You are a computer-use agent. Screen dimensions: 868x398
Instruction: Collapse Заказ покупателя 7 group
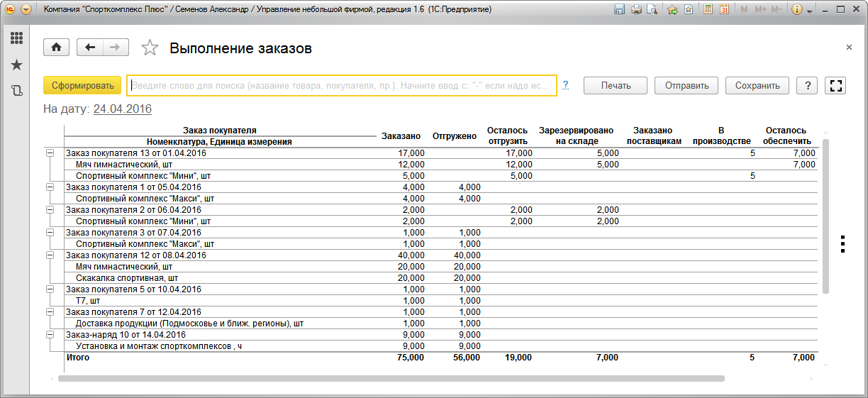pos(50,311)
